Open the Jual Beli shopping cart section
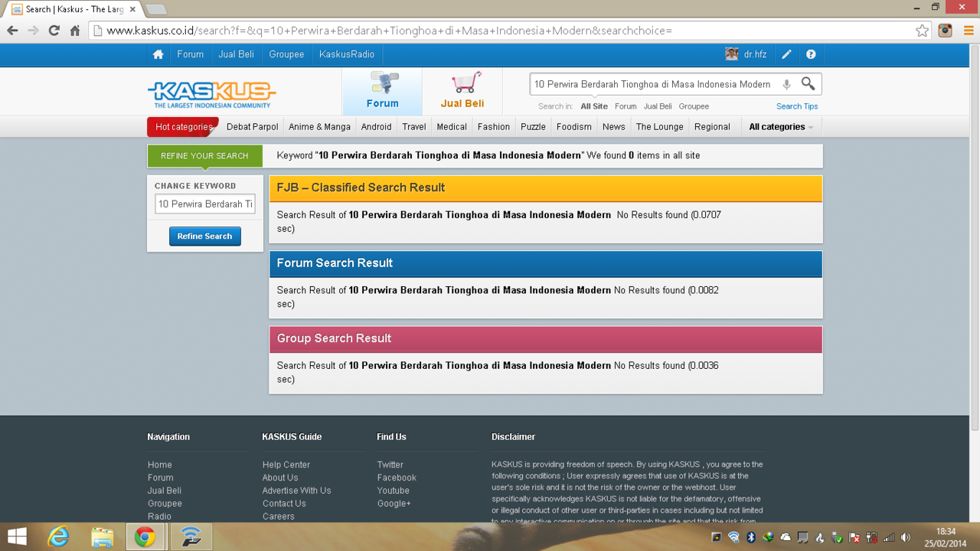 point(462,91)
